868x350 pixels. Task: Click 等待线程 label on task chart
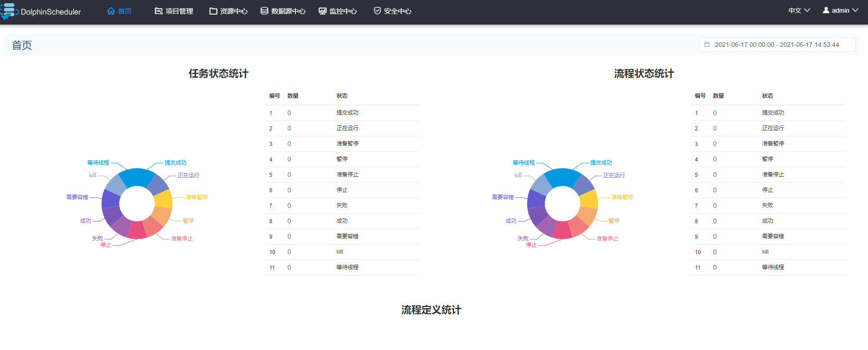pyautogui.click(x=98, y=163)
